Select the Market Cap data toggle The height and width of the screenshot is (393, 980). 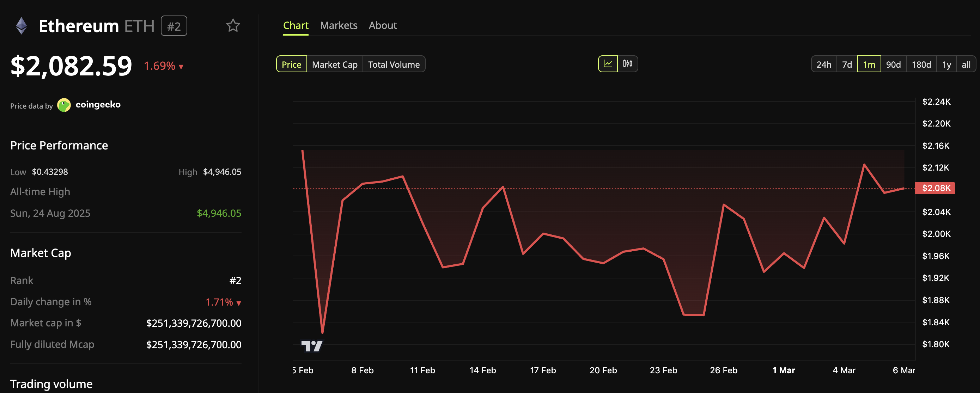coord(334,64)
